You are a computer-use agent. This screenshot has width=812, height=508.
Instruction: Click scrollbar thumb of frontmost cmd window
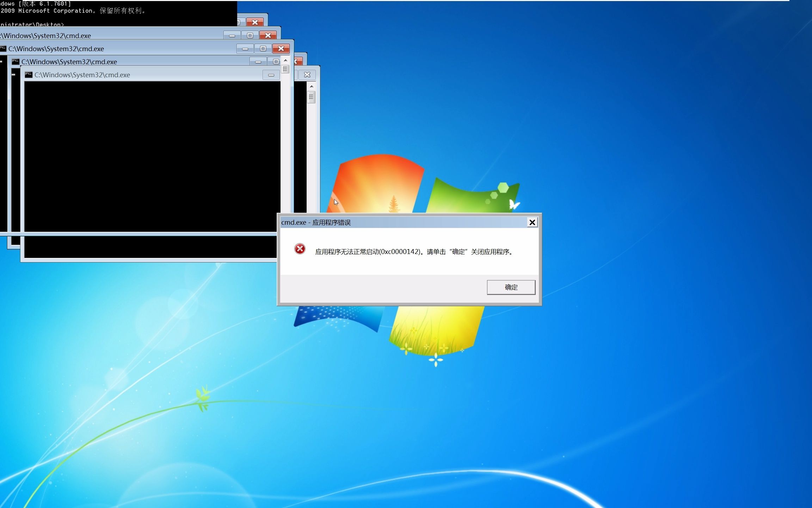click(x=311, y=97)
